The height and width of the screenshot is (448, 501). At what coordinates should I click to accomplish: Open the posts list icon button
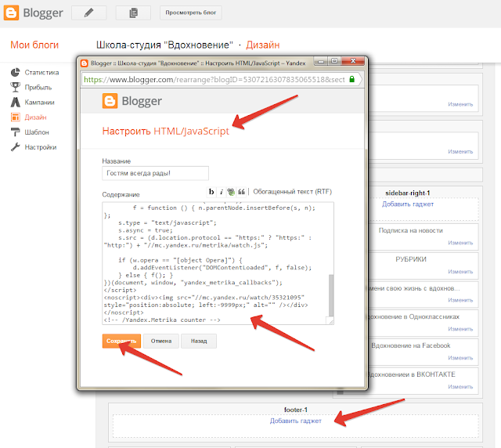133,13
